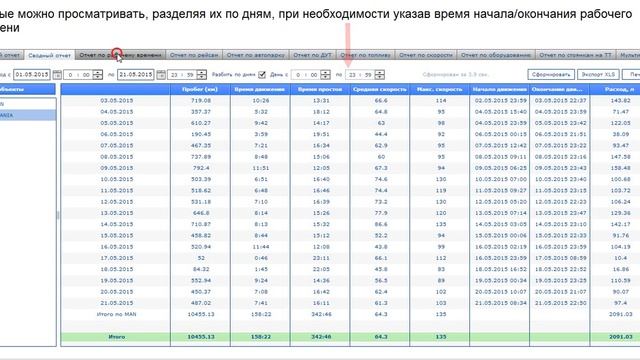
Task: Click driving time value 11:51
Action: click(260, 168)
